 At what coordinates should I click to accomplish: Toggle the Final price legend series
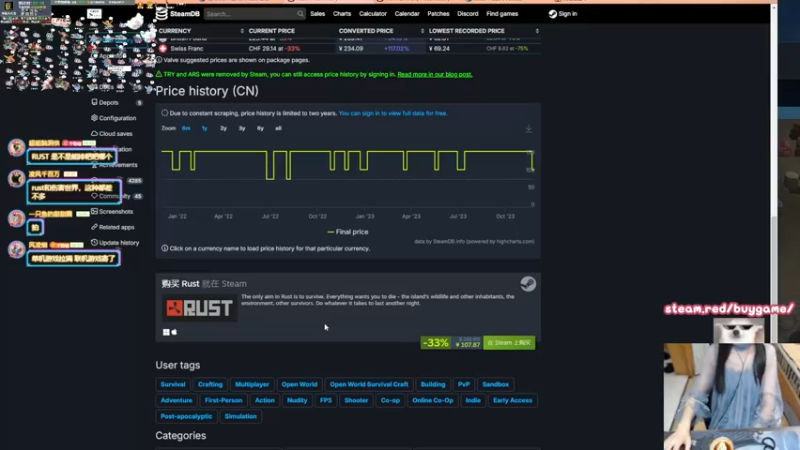[348, 232]
